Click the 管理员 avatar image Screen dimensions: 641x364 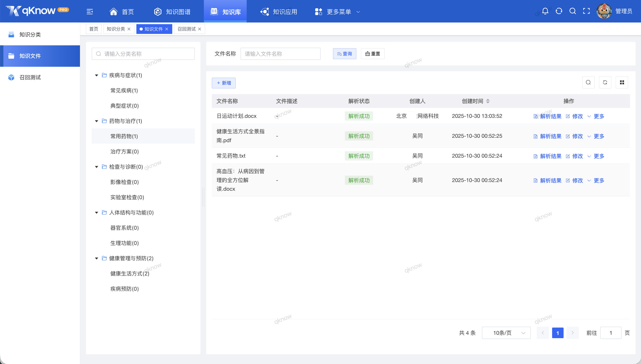click(x=604, y=11)
